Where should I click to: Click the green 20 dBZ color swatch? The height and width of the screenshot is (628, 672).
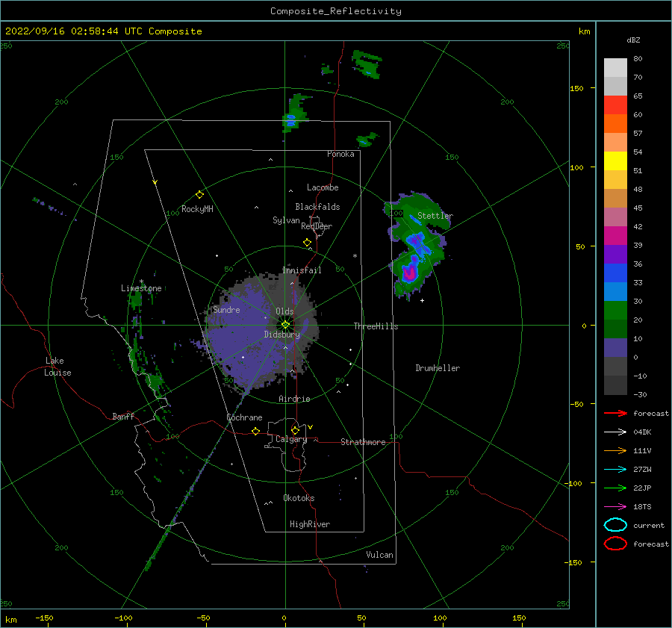coord(615,310)
